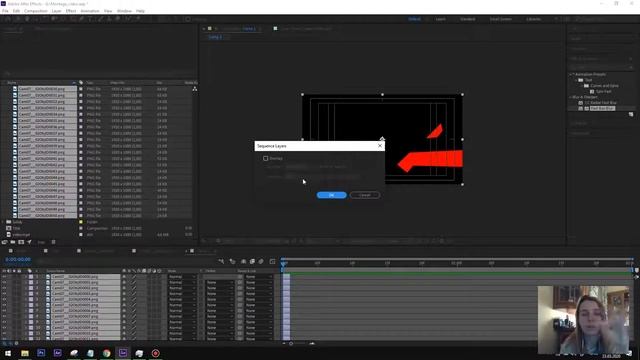Image resolution: width=640 pixels, height=360 pixels.
Task: Toggle the Draft 3D timeline icon
Action: coord(232,261)
